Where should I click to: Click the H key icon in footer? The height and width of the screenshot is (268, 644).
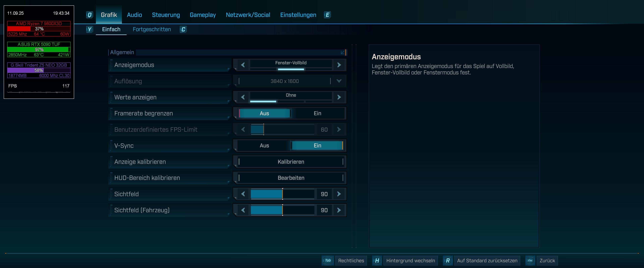(377, 260)
